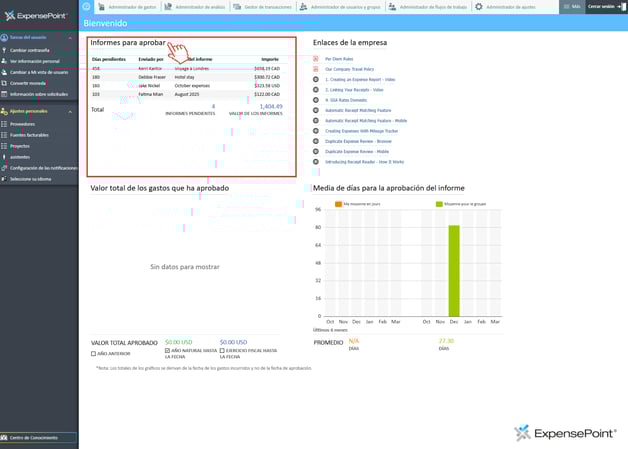This screenshot has width=628, height=449.
Task: Check the Año anterior checkbox
Action: [x=93, y=354]
